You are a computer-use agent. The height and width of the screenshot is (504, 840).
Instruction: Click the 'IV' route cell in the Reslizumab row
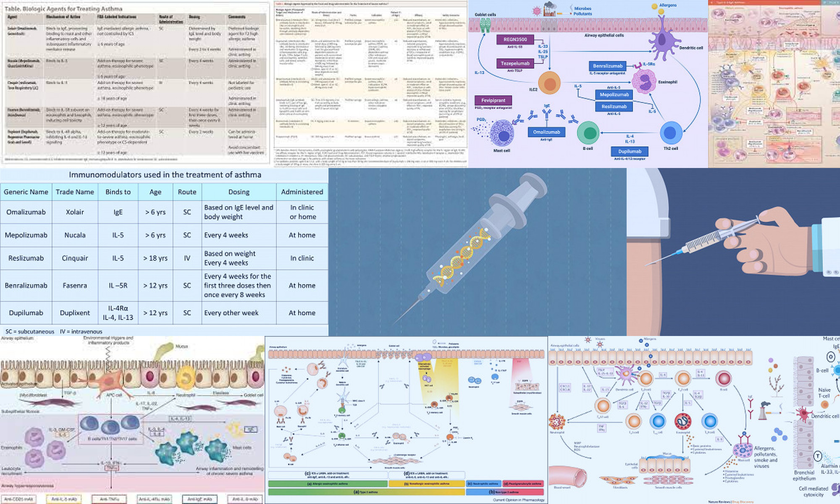click(x=187, y=258)
